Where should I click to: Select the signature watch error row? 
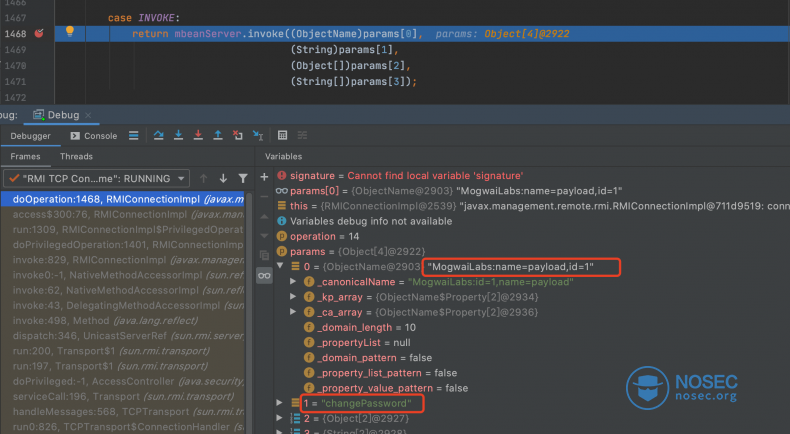[x=532, y=175]
